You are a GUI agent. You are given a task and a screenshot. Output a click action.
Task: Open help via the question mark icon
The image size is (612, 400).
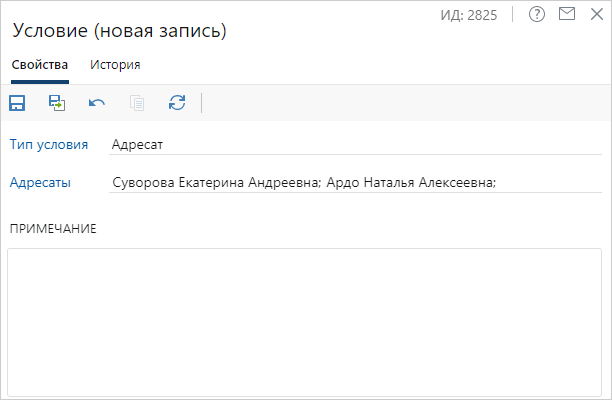click(x=537, y=15)
